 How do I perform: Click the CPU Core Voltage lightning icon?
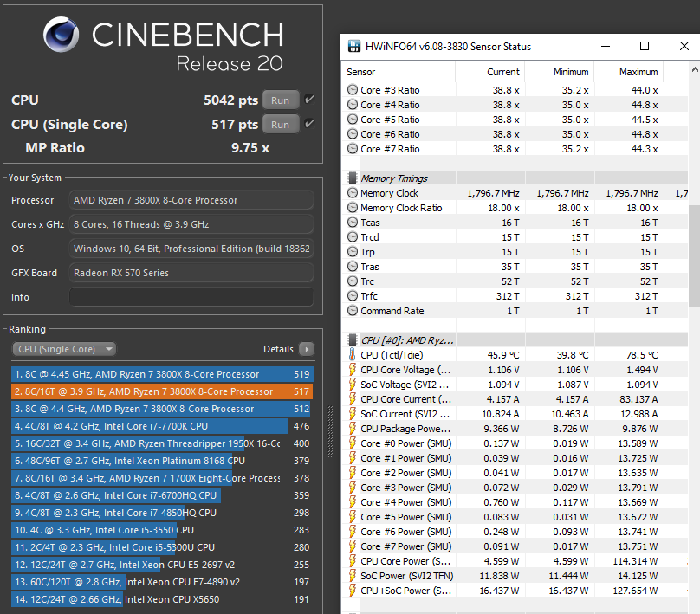pyautogui.click(x=353, y=370)
